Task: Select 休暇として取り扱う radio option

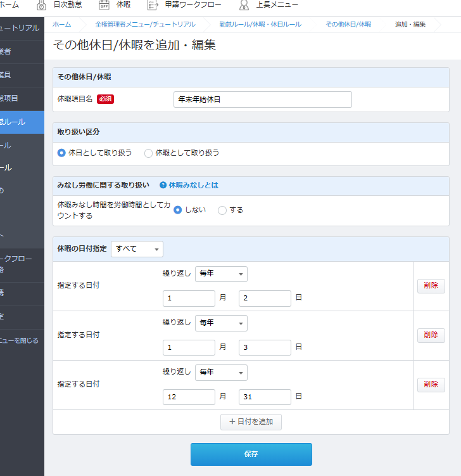Action: [x=149, y=153]
